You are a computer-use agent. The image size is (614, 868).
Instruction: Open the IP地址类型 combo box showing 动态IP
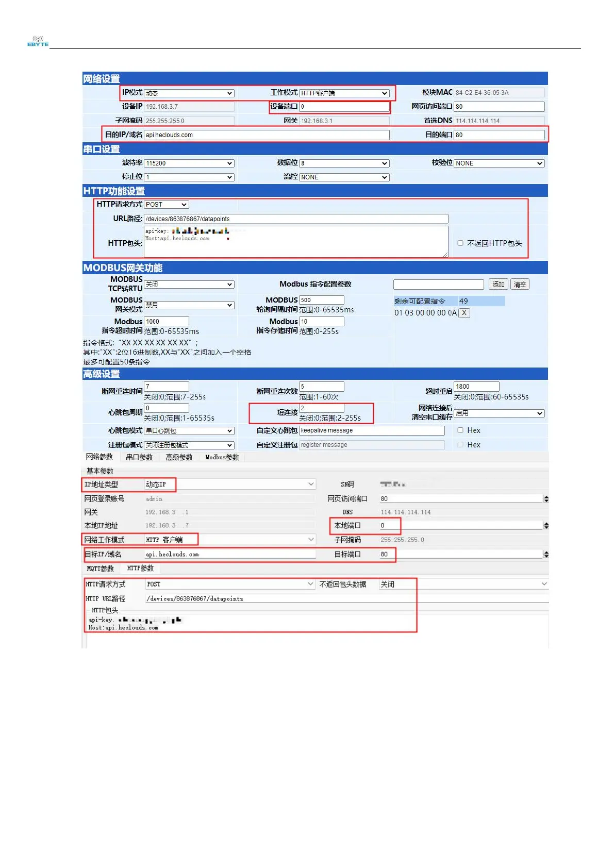[x=229, y=485]
